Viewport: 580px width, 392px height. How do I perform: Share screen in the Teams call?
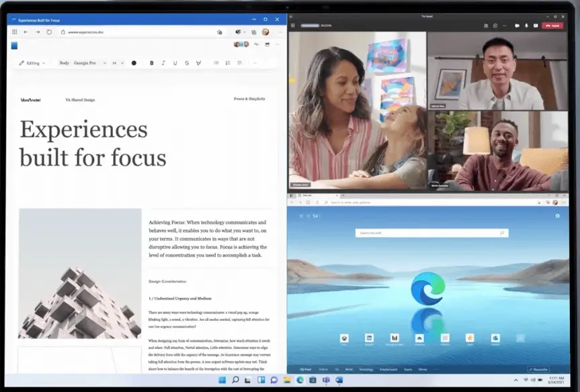click(536, 26)
